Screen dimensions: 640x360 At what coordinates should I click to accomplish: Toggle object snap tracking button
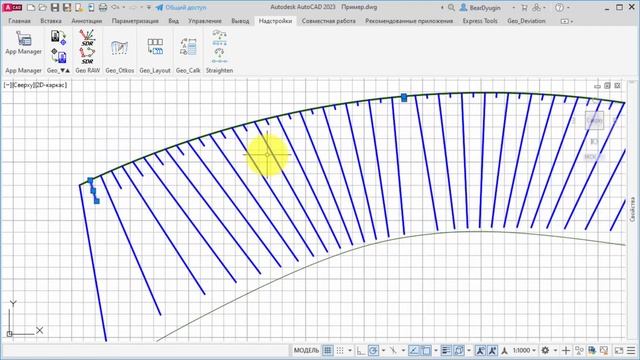(413, 350)
